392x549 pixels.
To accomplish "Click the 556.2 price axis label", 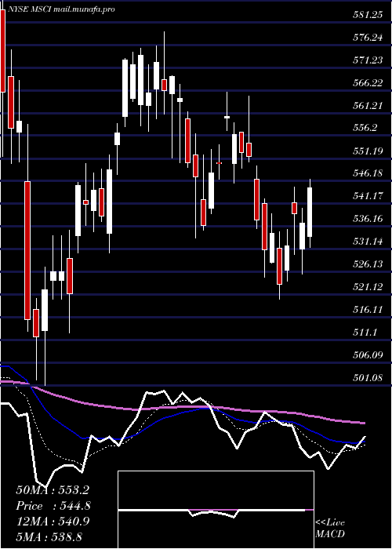I will coord(365,128).
